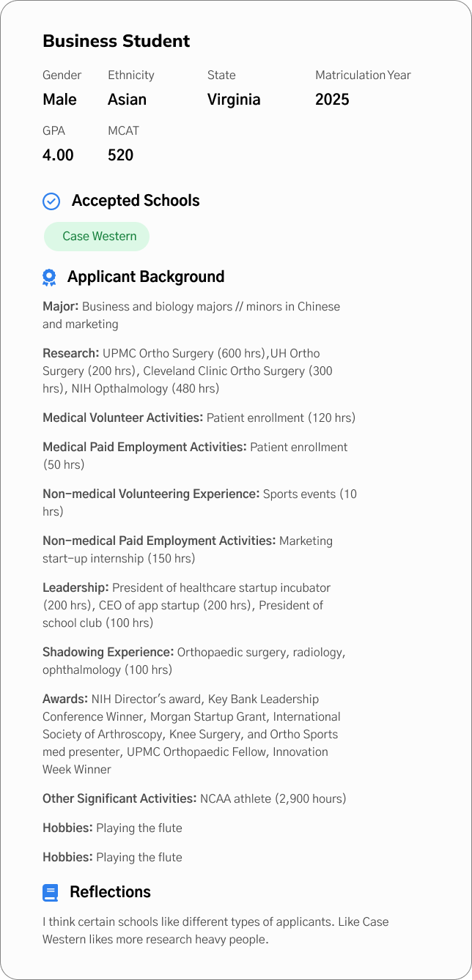
Task: Click the Reflections book icon
Action: (51, 892)
